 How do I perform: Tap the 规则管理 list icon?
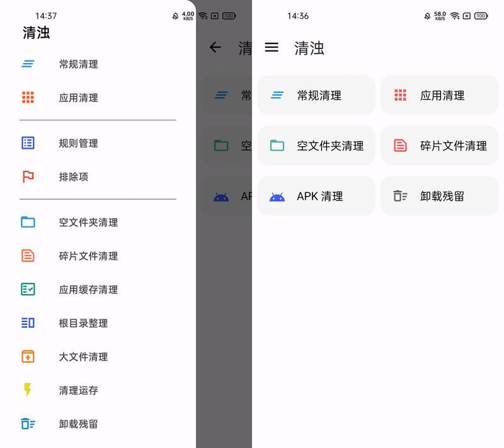[28, 143]
